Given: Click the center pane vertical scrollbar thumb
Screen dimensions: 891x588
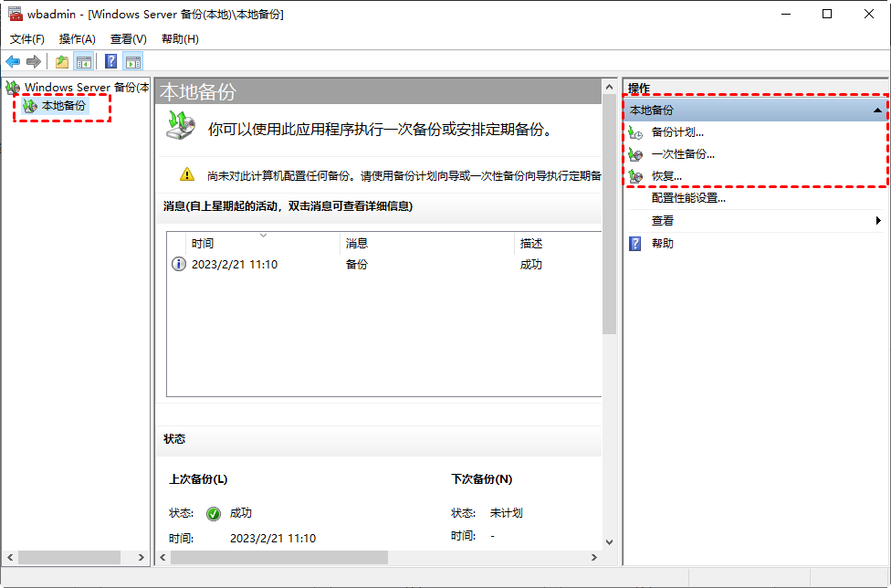Looking at the screenshot, I should tap(609, 215).
